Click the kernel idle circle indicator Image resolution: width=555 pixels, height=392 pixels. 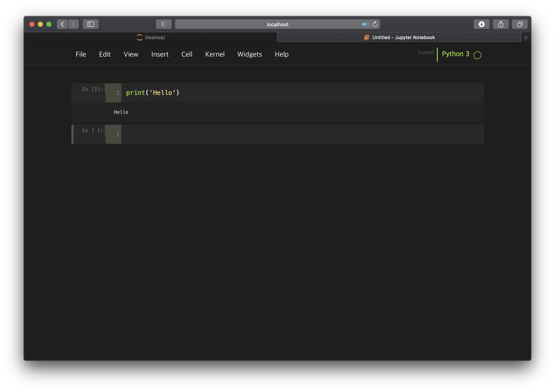click(x=477, y=55)
